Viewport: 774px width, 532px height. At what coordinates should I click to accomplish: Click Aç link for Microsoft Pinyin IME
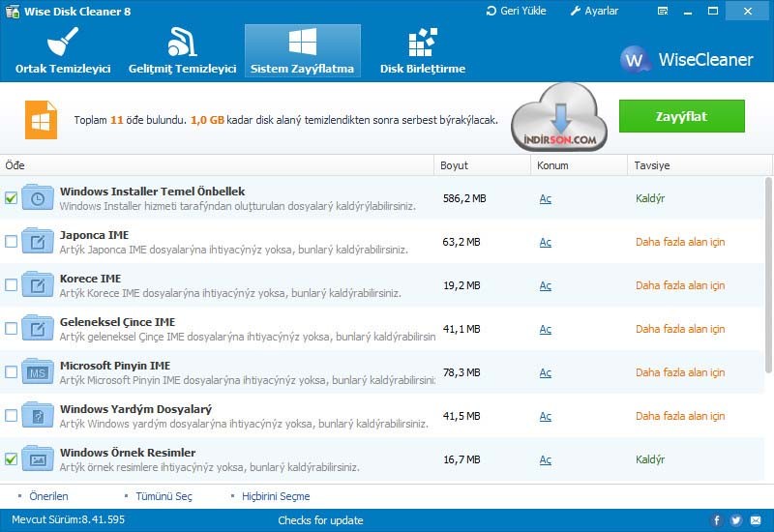pos(545,372)
